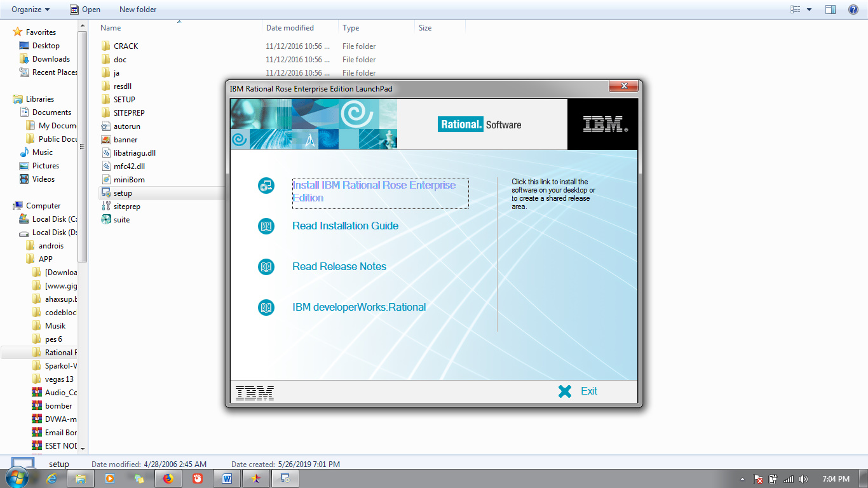868x488 pixels.
Task: Click the installer icon beside Install IBM Rational Rose
Action: (x=266, y=186)
